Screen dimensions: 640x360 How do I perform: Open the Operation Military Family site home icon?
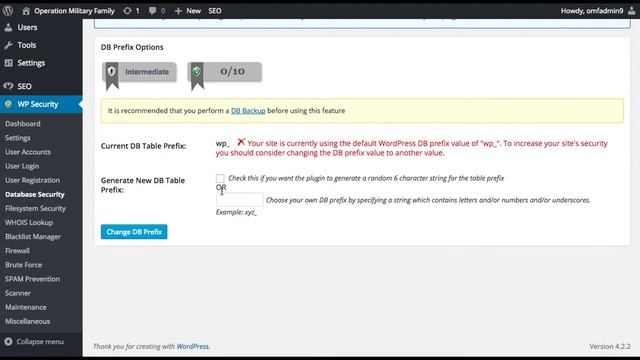coord(26,11)
